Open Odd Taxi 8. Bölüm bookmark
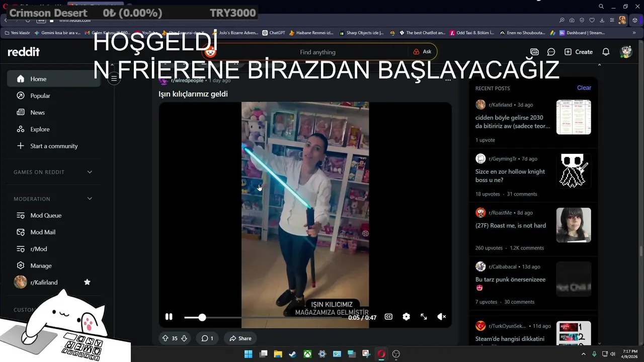Screen dimensions: 644x362 (x=471, y=33)
